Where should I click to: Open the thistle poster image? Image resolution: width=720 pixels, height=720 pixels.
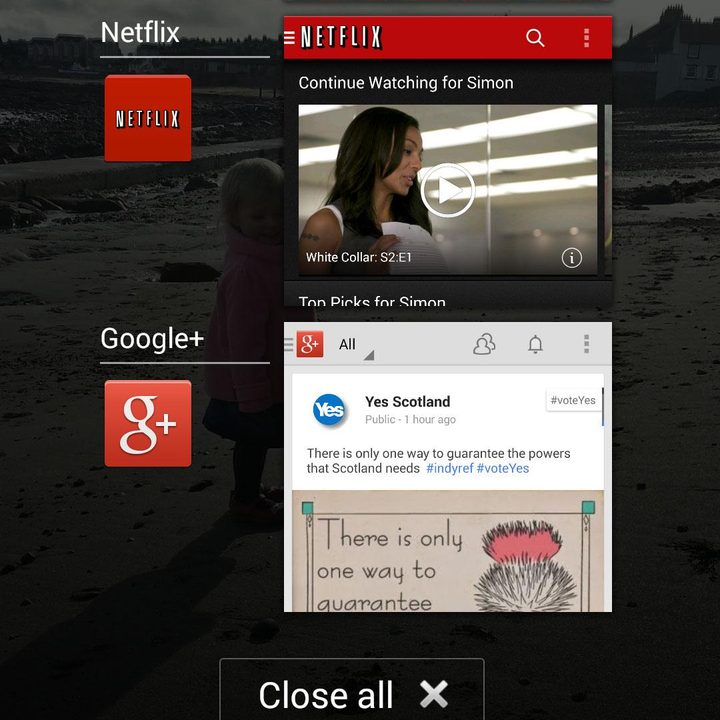coord(448,551)
